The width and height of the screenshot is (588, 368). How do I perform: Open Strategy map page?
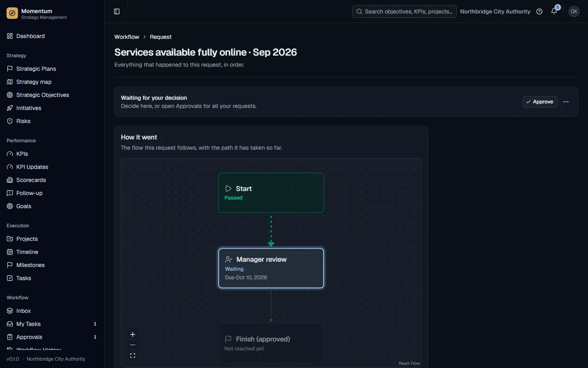pos(52,82)
